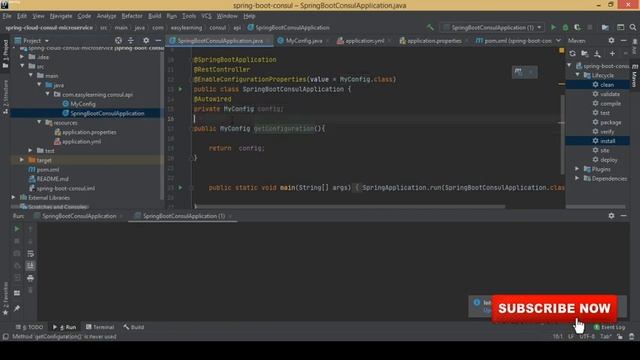
Task: Toggle scroll to end in Run console
Action: coord(30,266)
